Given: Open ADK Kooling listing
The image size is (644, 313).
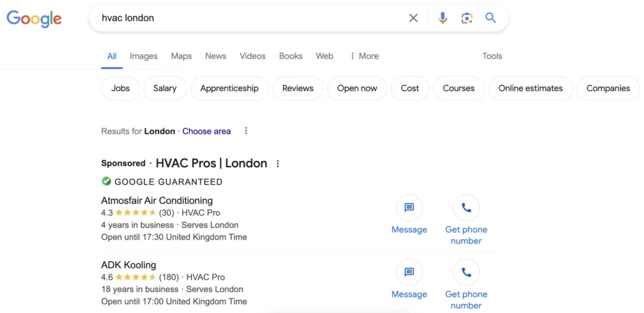Looking at the screenshot, I should [x=128, y=265].
